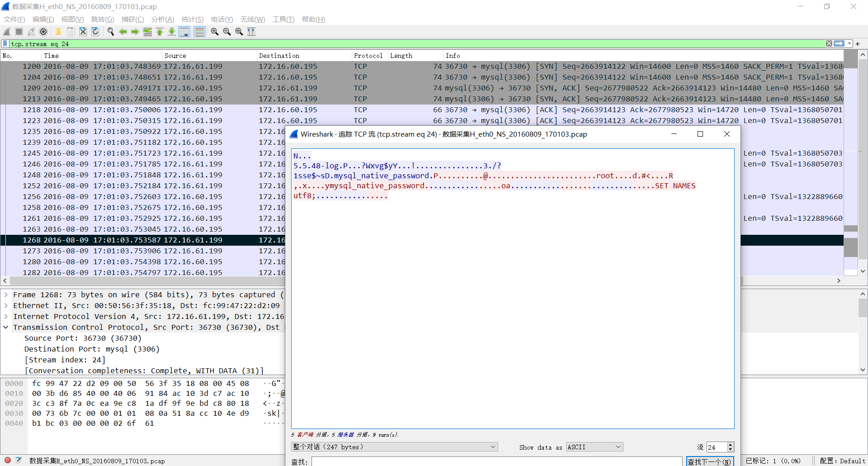Click in the 查找 search text field
The width and height of the screenshot is (868, 466).
pos(496,461)
